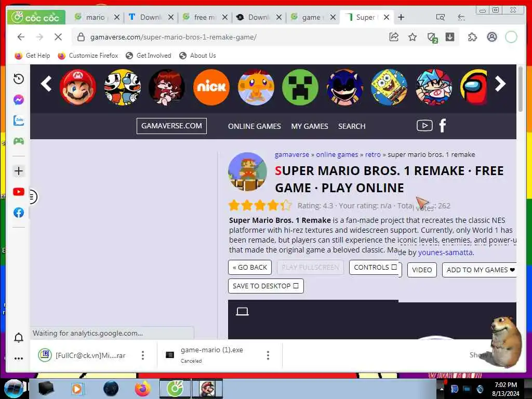This screenshot has height=399, width=532.
Task: Open the ad-block shield icon
Action: pos(432,37)
